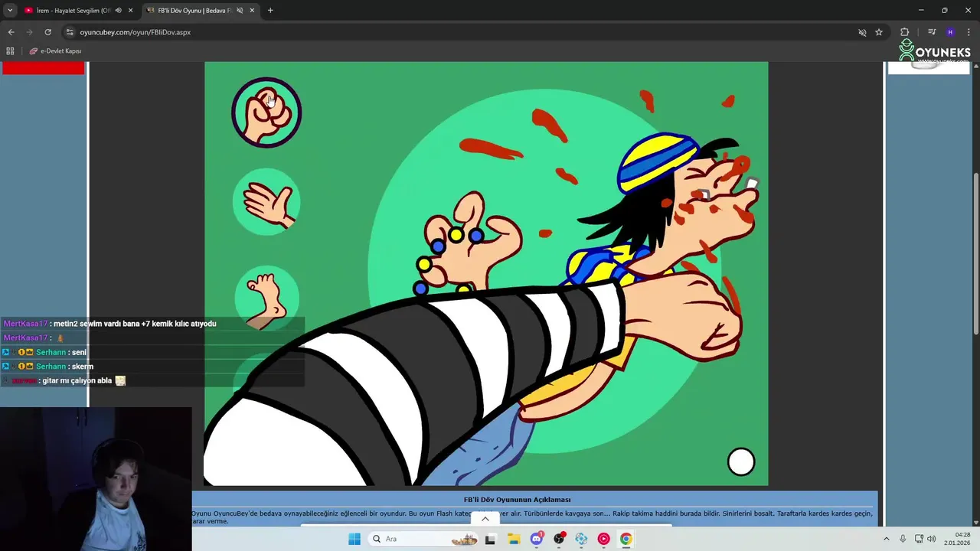Go forward to the next page
The height and width of the screenshot is (551, 980).
[29, 32]
